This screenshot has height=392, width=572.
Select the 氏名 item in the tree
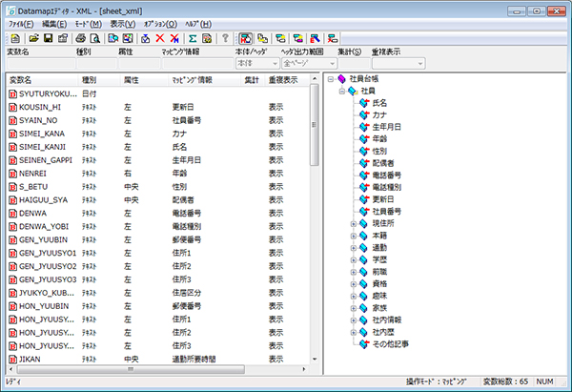tap(381, 102)
